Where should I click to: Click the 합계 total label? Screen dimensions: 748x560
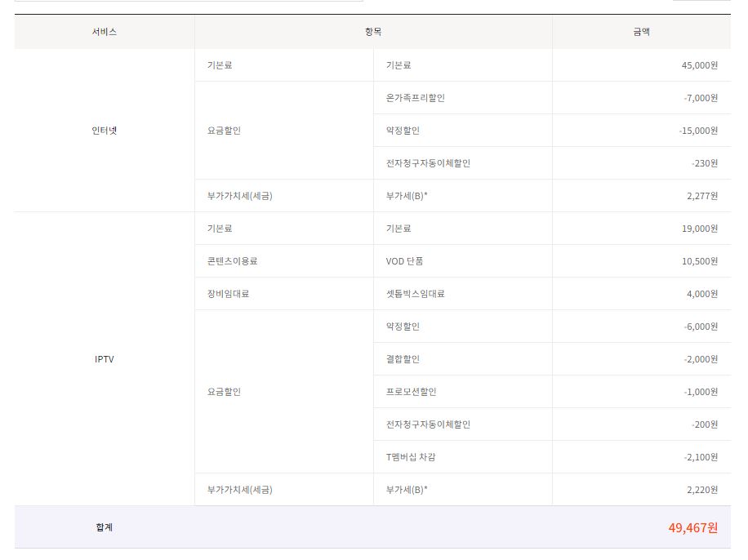pyautogui.click(x=105, y=527)
